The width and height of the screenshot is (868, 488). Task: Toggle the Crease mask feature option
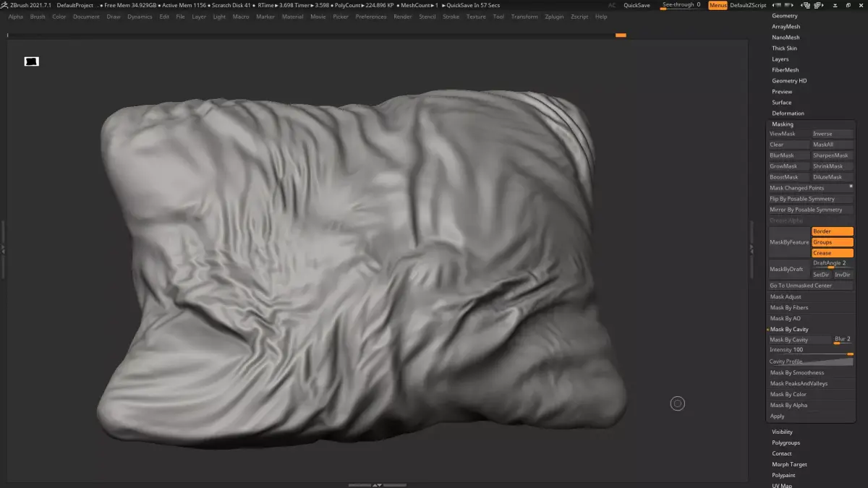point(832,253)
